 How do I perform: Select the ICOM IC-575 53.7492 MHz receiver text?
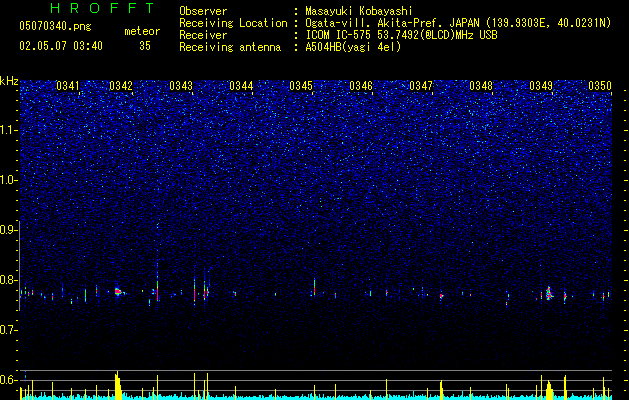(401, 35)
